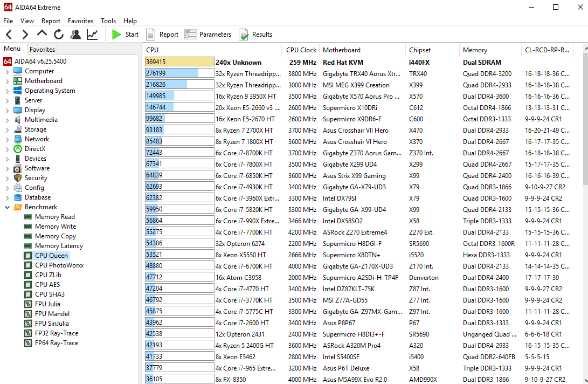Select the FPU SinJulia benchmark

pyautogui.click(x=52, y=324)
